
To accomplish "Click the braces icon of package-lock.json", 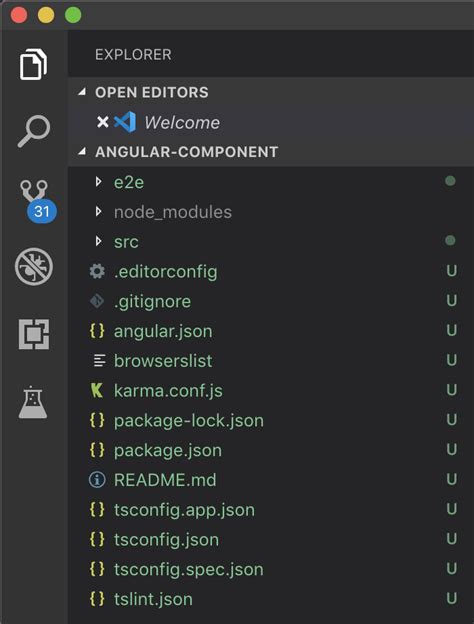I will coord(97,420).
